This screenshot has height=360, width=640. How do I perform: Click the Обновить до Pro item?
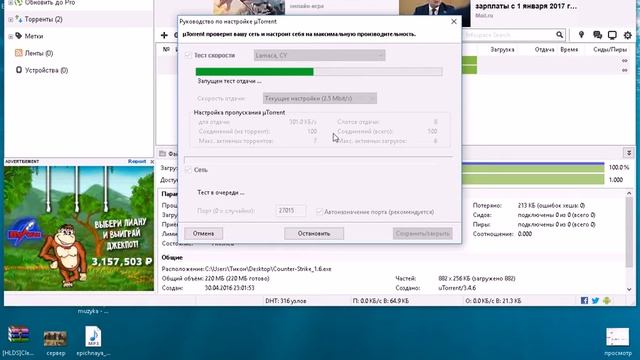pos(50,3)
